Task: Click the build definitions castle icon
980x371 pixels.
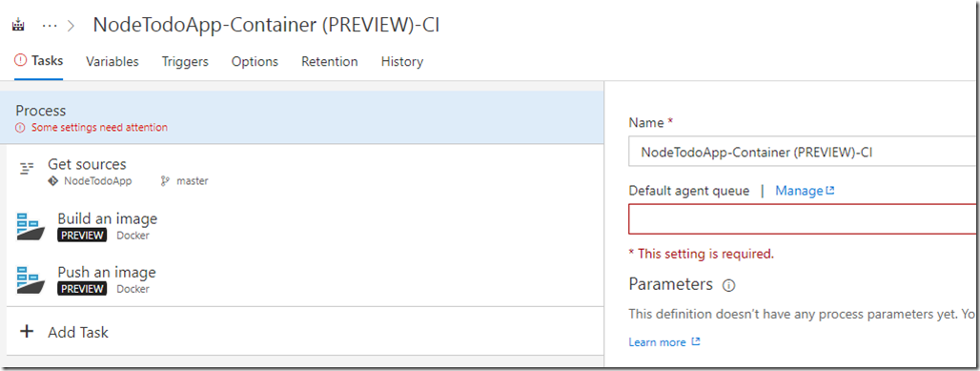Action: coord(18,27)
